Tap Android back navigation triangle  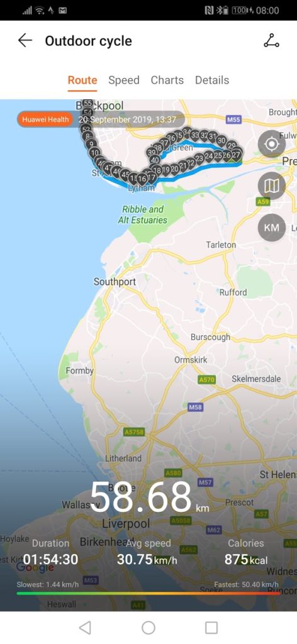point(85,627)
